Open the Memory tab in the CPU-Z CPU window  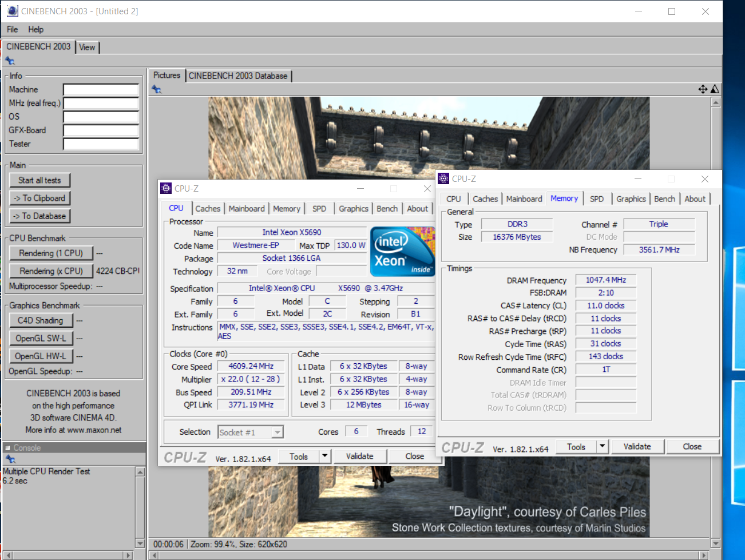(x=287, y=209)
